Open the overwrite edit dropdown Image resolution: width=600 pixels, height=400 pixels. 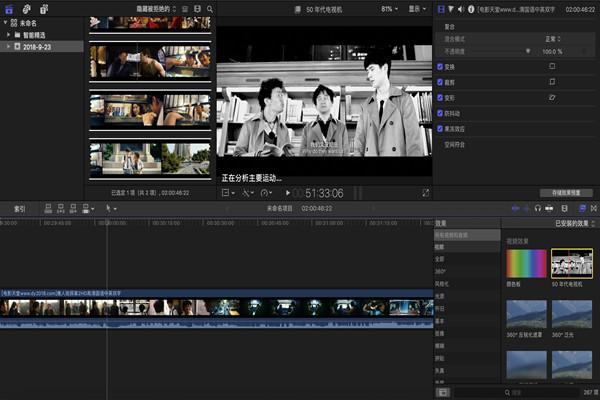pos(88,208)
